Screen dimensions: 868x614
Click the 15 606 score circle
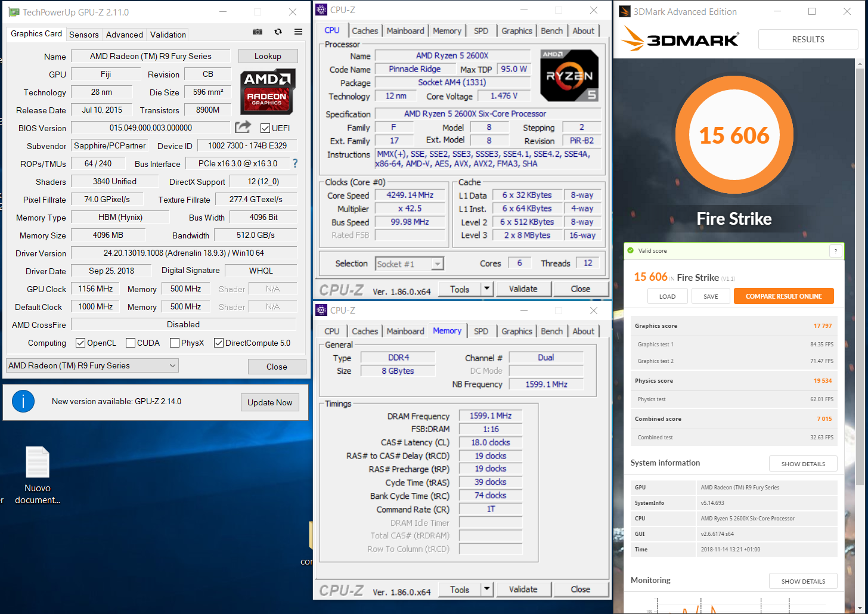[734, 135]
